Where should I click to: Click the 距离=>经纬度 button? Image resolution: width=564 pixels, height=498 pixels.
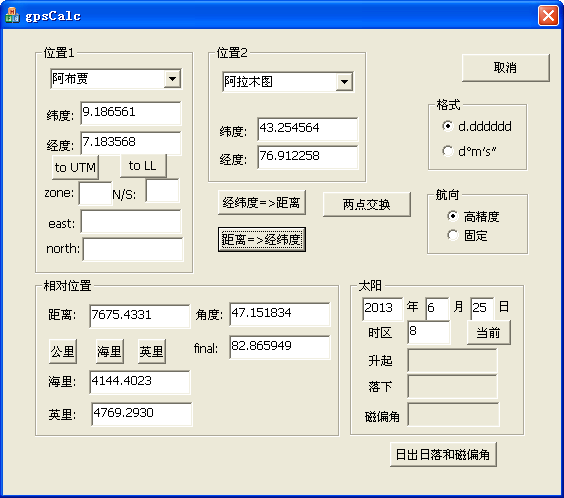pyautogui.click(x=261, y=239)
